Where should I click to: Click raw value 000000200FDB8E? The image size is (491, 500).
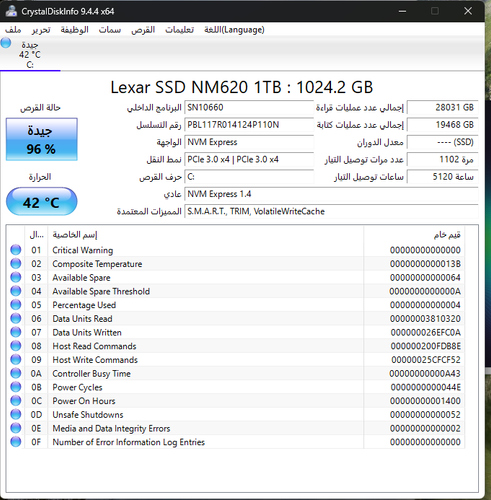point(425,346)
